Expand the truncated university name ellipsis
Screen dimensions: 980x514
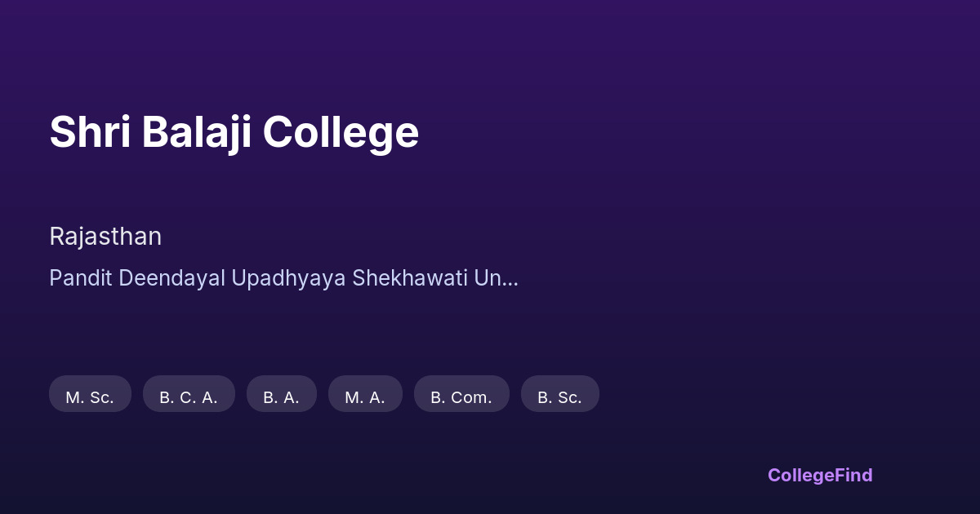pos(510,278)
